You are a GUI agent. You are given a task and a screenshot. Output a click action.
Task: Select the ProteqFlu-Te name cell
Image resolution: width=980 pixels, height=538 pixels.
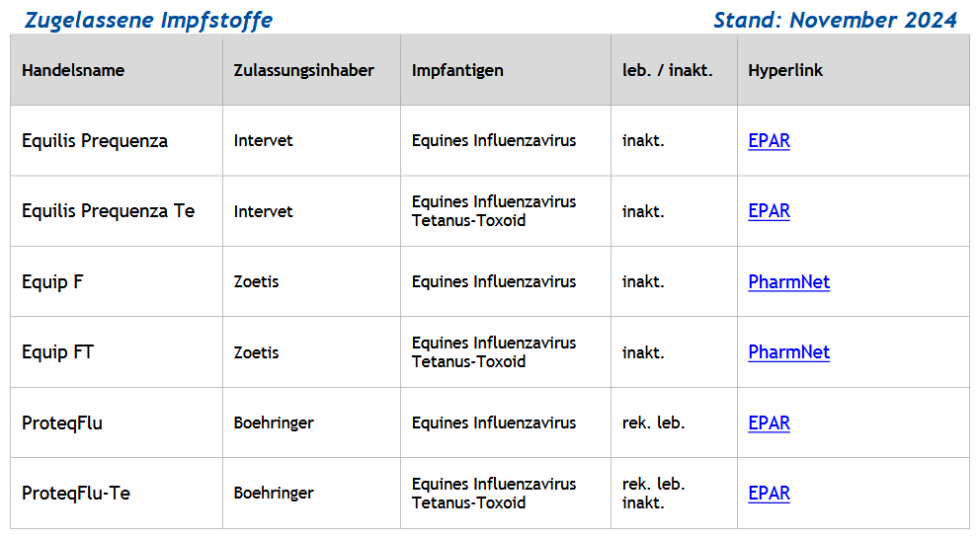[x=76, y=494]
